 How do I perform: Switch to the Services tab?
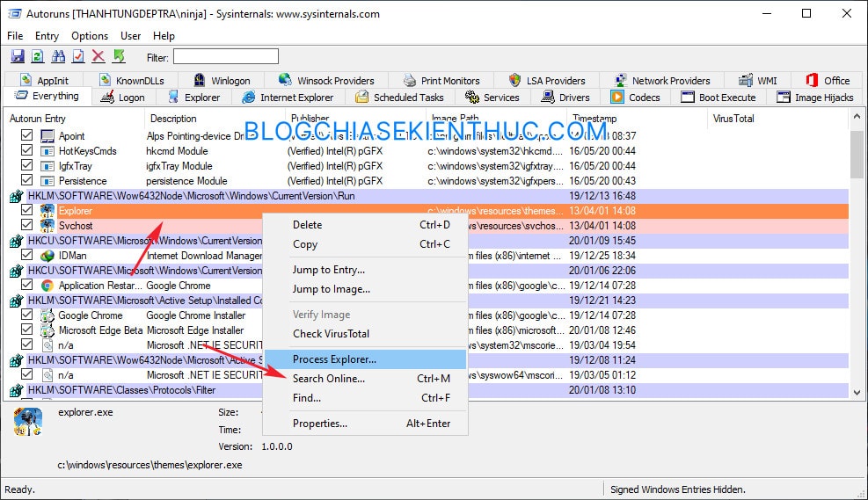click(x=492, y=98)
